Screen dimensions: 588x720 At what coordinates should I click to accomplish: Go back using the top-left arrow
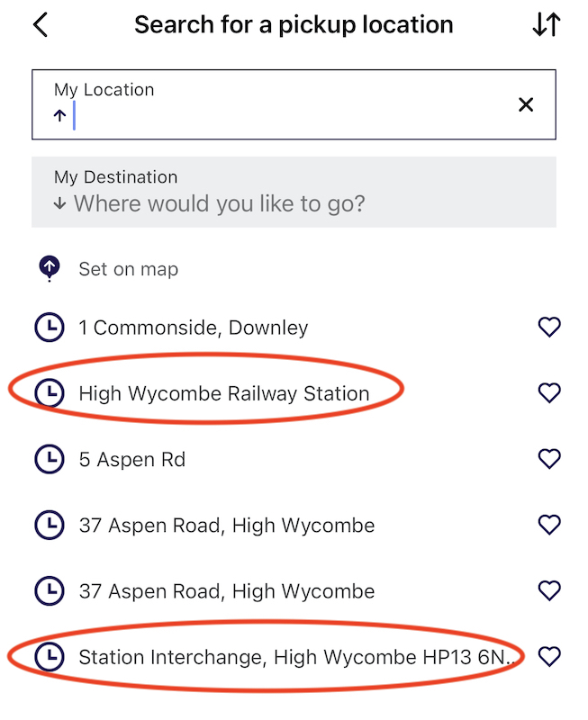coord(41,24)
